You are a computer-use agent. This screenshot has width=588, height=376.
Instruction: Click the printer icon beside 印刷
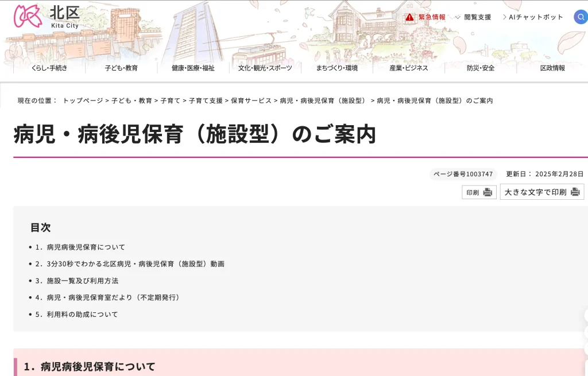[x=488, y=192]
